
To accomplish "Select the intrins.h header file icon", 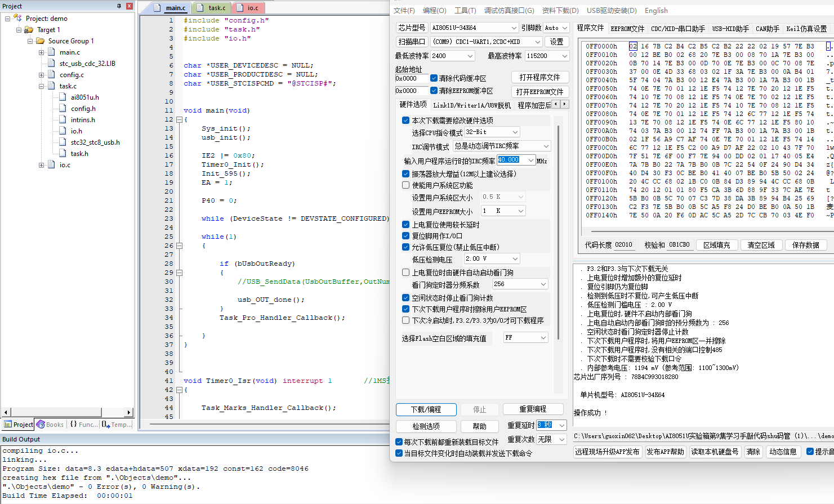I will pyautogui.click(x=63, y=120).
